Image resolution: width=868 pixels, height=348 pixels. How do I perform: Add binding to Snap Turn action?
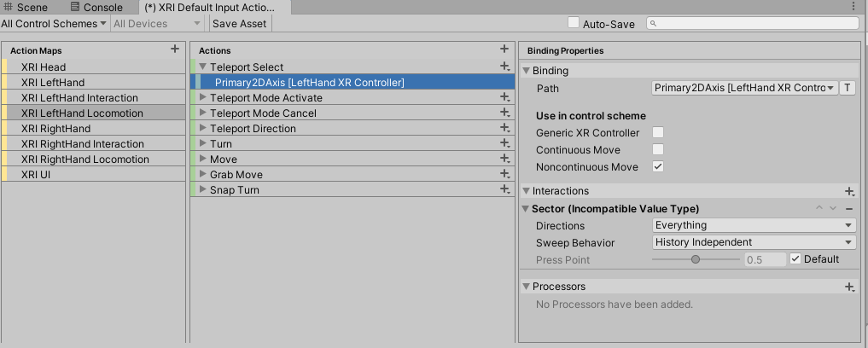click(x=504, y=190)
